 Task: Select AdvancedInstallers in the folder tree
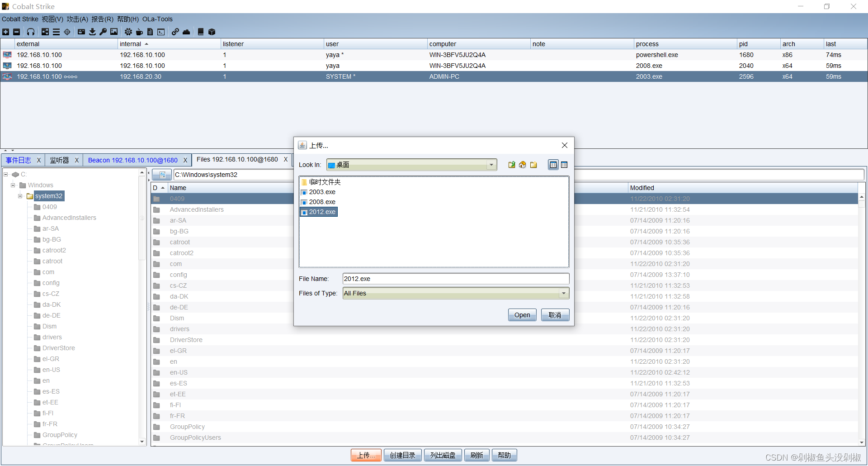pyautogui.click(x=69, y=218)
